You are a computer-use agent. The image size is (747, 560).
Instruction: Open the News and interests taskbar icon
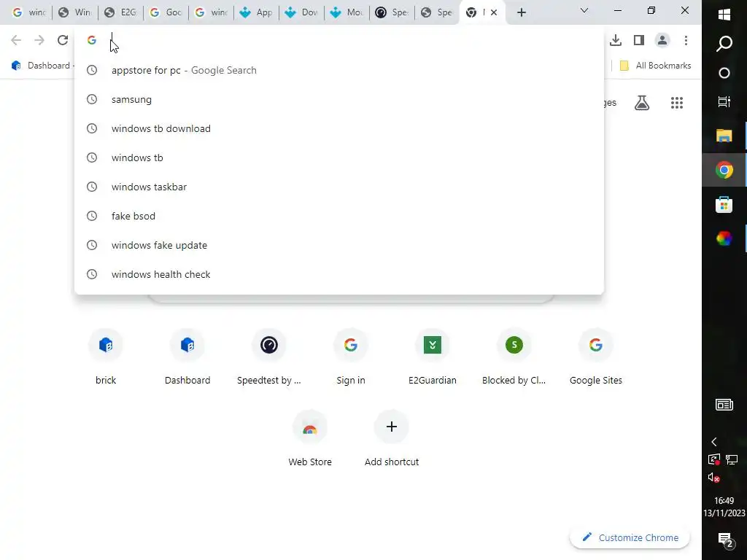[x=724, y=405]
